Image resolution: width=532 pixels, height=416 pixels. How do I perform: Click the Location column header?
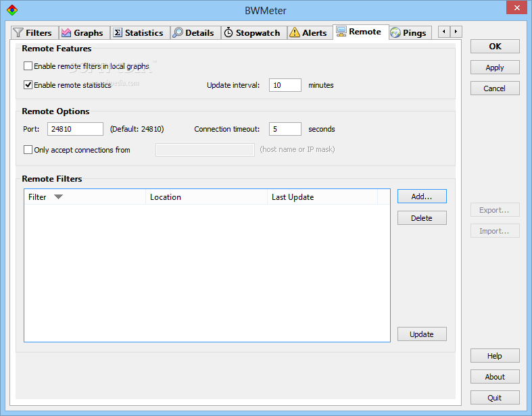pyautogui.click(x=207, y=197)
